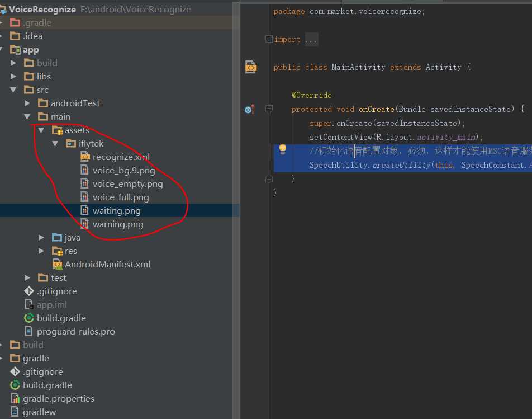Viewport: 532px width, 419px height.
Task: Select the root gradle folder
Action: [36, 359]
